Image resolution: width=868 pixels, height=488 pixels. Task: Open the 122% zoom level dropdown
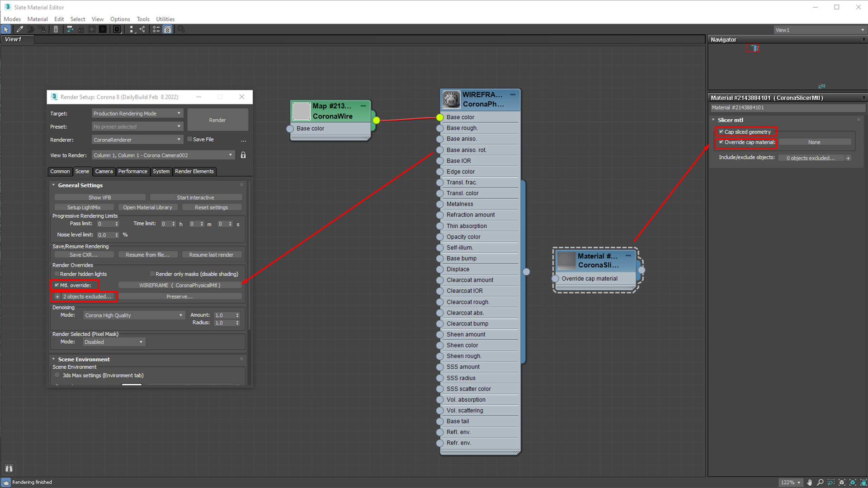[x=791, y=482]
